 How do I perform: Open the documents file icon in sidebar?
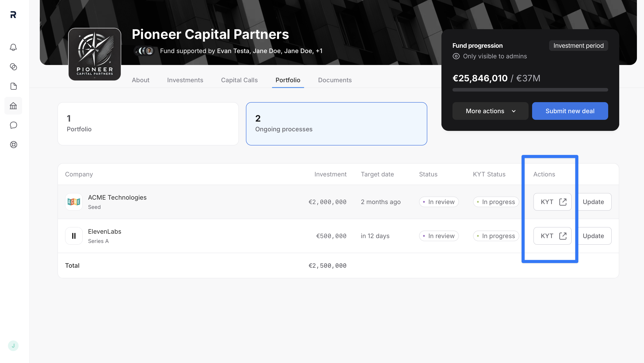(13, 86)
